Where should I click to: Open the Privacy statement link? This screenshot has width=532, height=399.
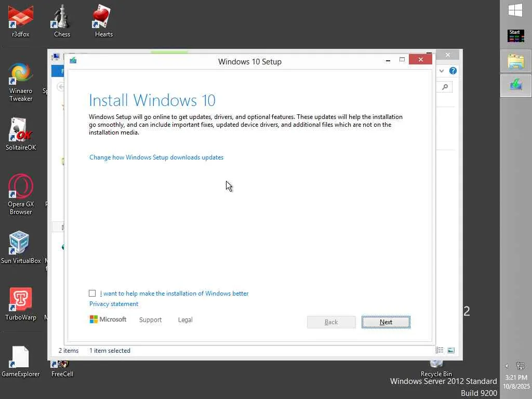tap(114, 303)
